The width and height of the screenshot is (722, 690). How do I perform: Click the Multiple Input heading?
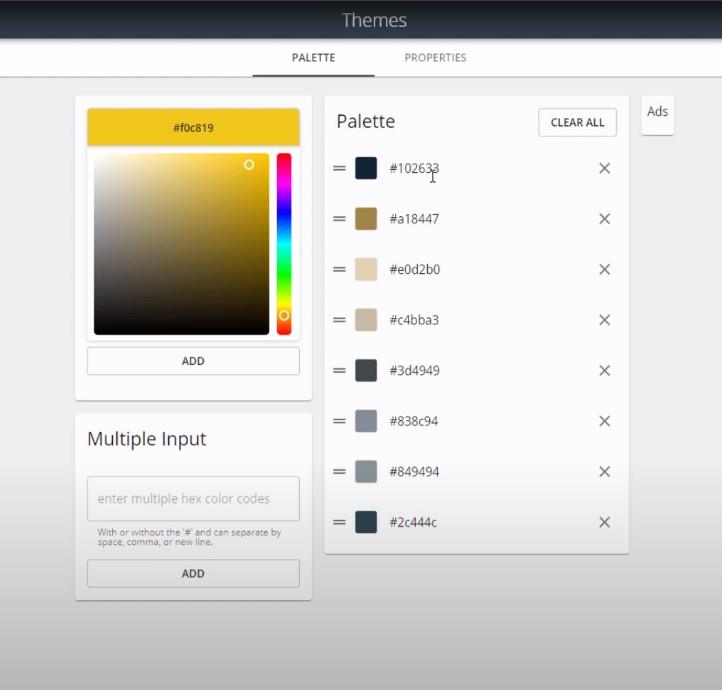pyautogui.click(x=147, y=439)
